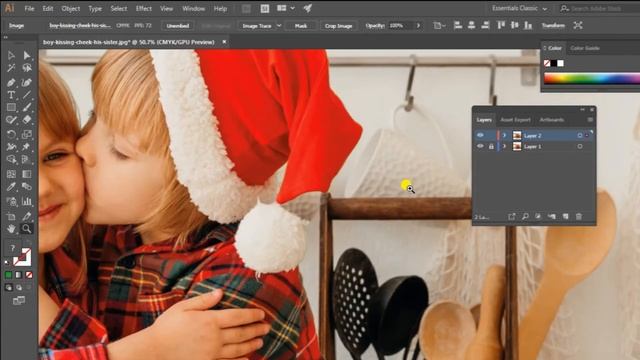The width and height of the screenshot is (640, 360).
Task: Select the Scale tool
Action: click(x=27, y=134)
